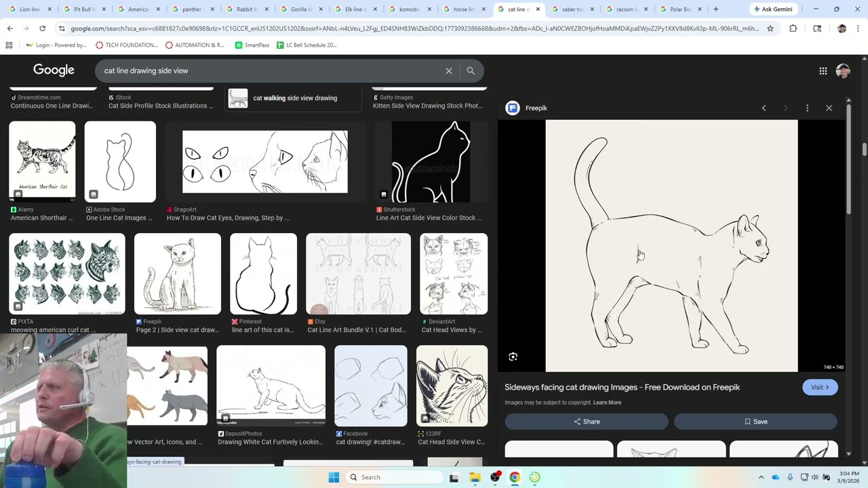Click the page vertical scrollbar thumb
The width and height of the screenshot is (868, 488).
pyautogui.click(x=864, y=149)
